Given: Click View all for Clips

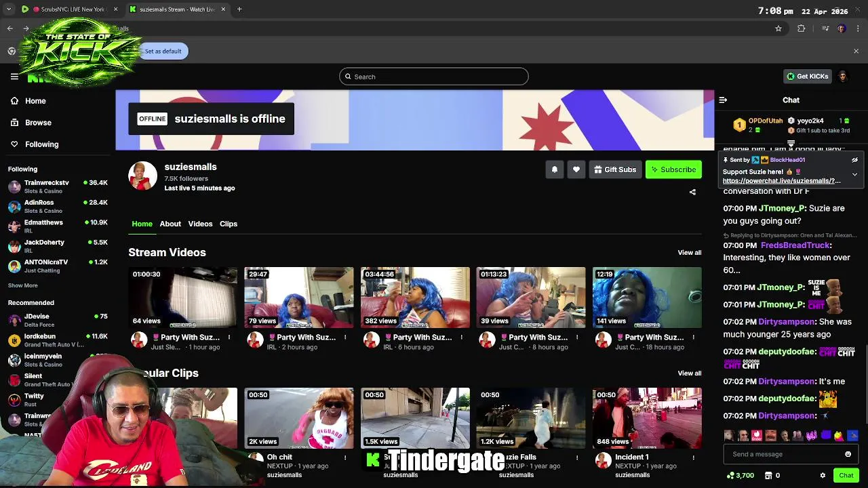Looking at the screenshot, I should pyautogui.click(x=689, y=373).
